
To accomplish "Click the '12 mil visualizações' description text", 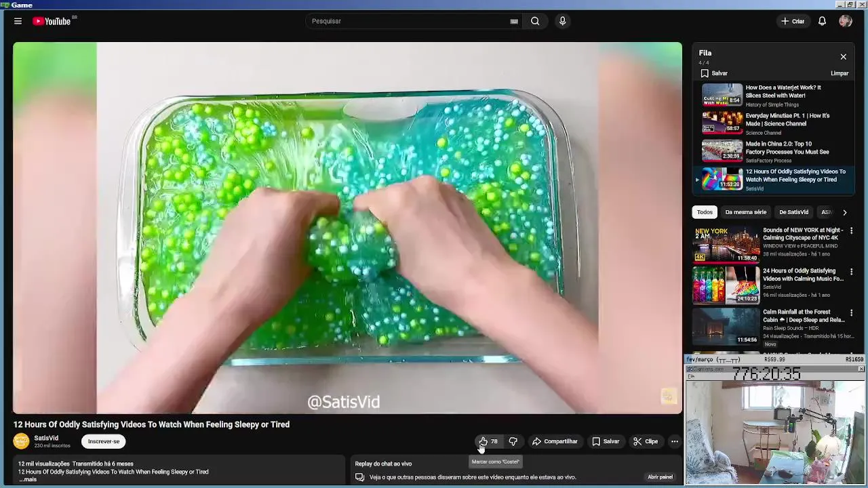I will [44, 464].
